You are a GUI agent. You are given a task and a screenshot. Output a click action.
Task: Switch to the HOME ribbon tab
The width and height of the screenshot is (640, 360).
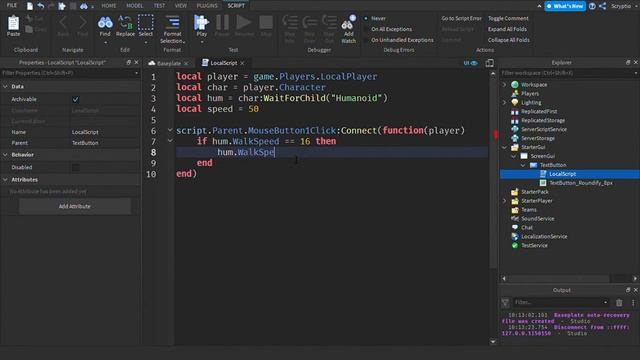pyautogui.click(x=109, y=6)
